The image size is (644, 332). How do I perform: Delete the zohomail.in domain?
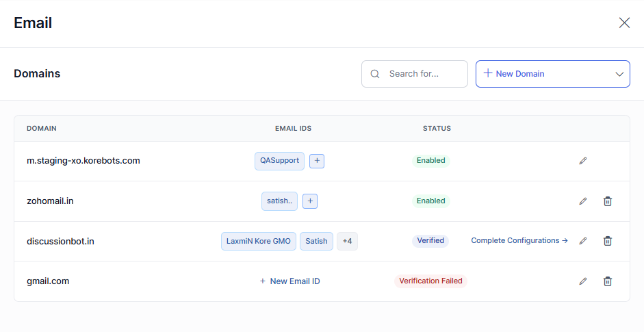point(607,201)
